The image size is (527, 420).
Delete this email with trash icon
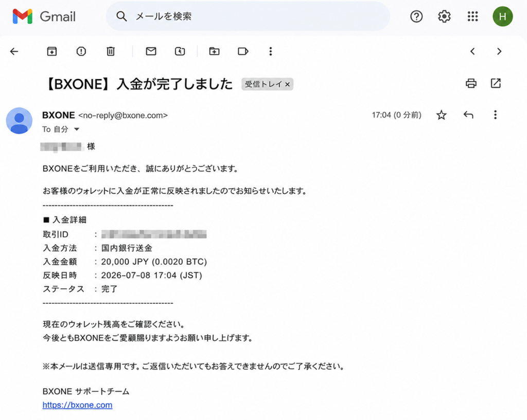pos(111,51)
